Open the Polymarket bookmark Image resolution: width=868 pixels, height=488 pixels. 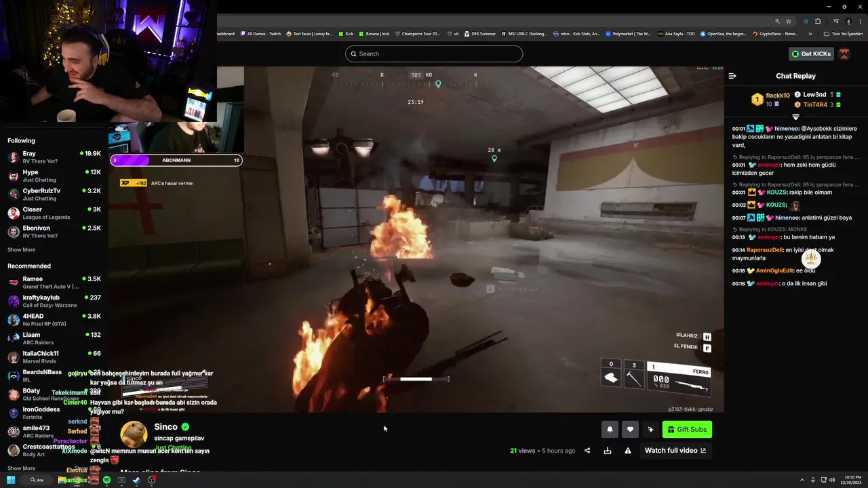pyautogui.click(x=628, y=33)
